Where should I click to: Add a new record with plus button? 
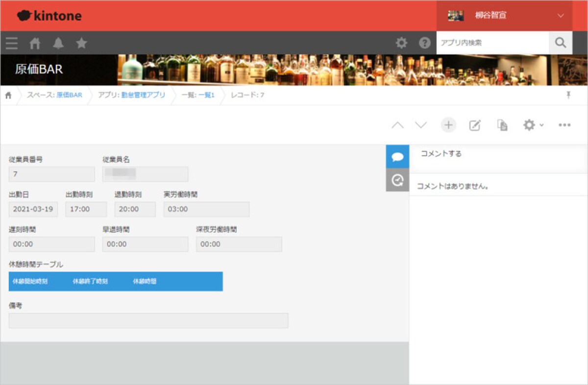click(x=448, y=125)
